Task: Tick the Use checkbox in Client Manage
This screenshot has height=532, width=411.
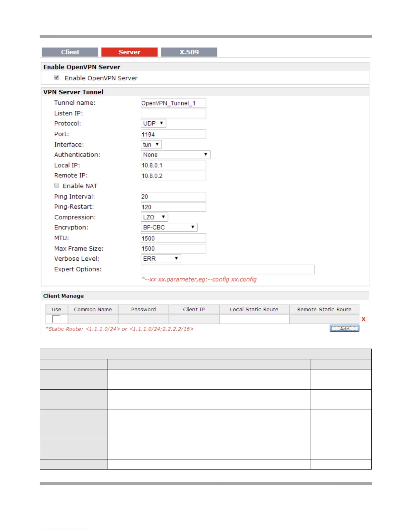Action: tap(56, 319)
